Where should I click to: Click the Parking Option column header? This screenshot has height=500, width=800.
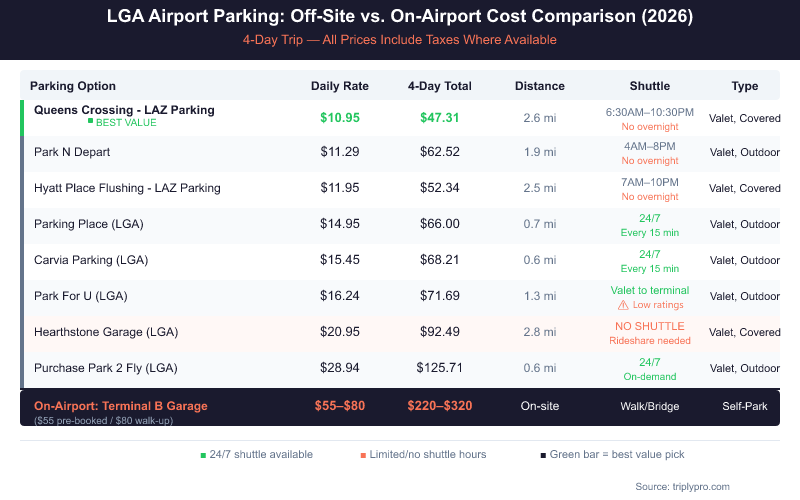coord(73,86)
